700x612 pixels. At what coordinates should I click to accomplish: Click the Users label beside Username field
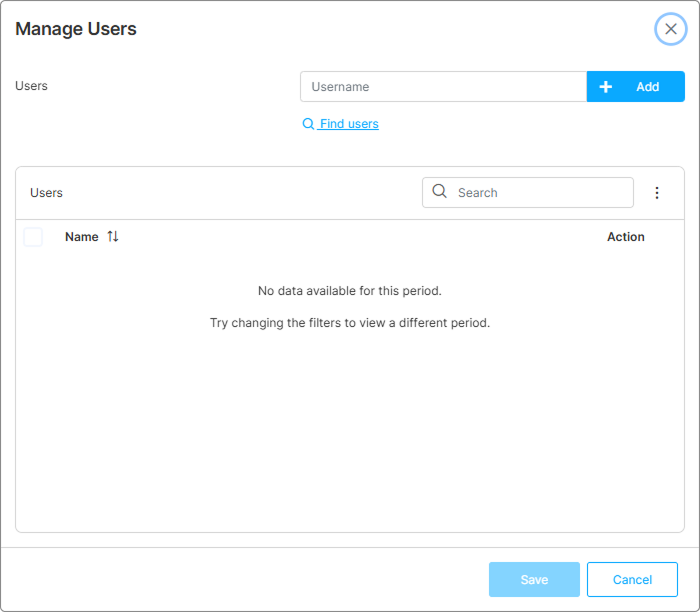click(31, 86)
